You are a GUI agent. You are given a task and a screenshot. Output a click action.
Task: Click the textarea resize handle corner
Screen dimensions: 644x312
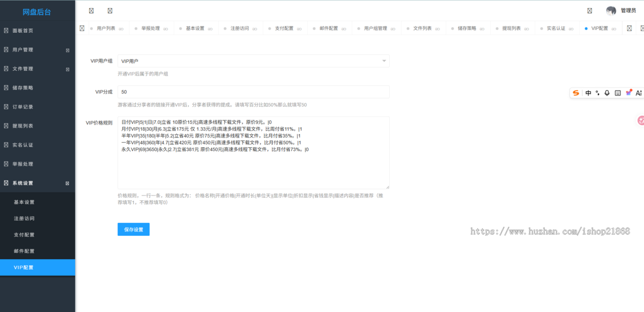(387, 187)
